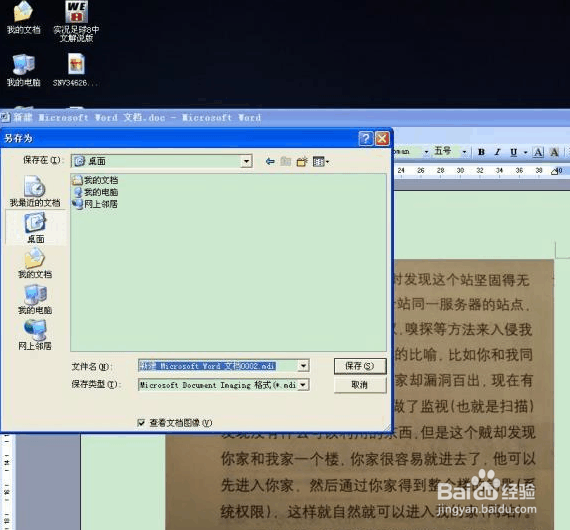Click the Save (保存) button

360,366
